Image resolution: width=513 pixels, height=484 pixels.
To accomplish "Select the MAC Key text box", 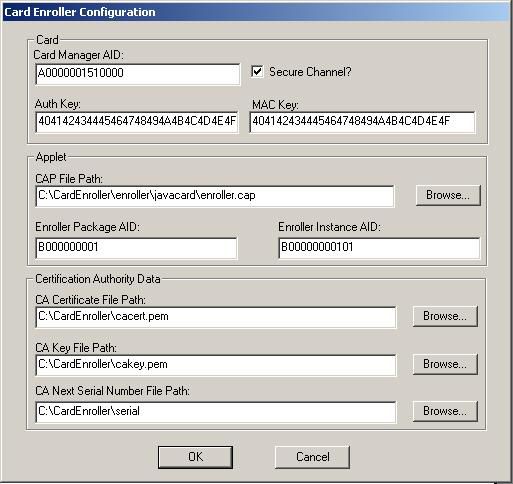I will (x=362, y=122).
